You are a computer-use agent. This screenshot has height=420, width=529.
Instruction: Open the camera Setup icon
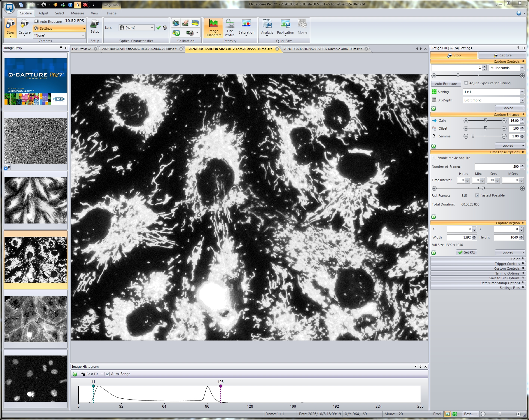(x=95, y=26)
